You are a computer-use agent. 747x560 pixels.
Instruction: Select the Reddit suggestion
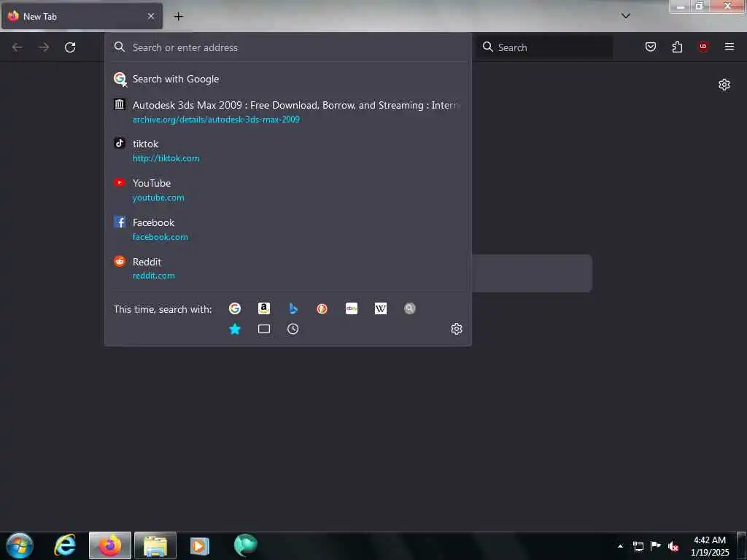point(287,268)
